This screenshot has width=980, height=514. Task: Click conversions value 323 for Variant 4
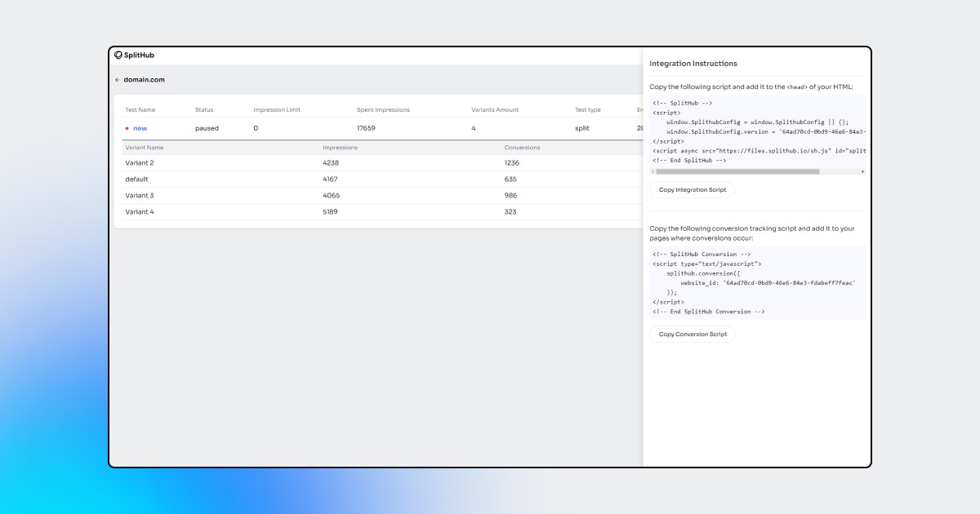tap(510, 212)
